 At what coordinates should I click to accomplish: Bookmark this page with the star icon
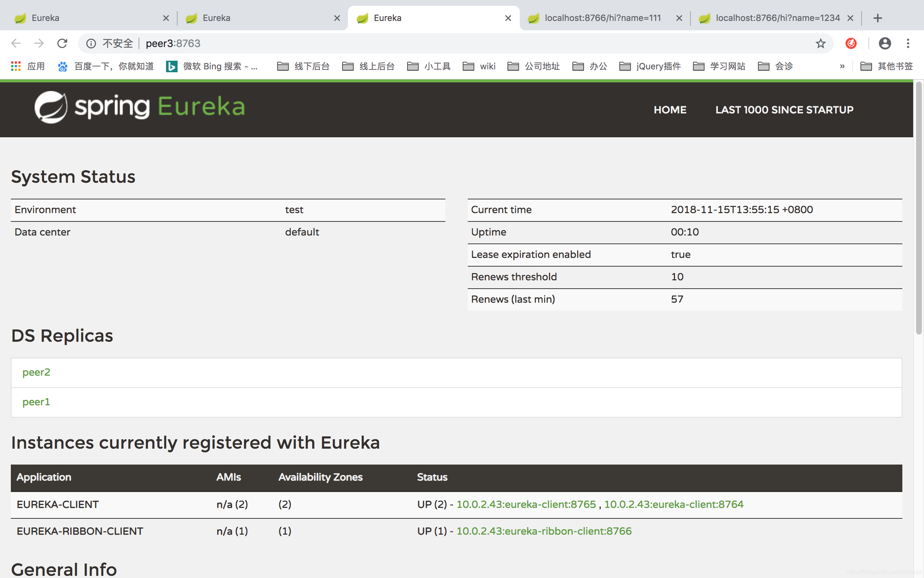pyautogui.click(x=820, y=43)
